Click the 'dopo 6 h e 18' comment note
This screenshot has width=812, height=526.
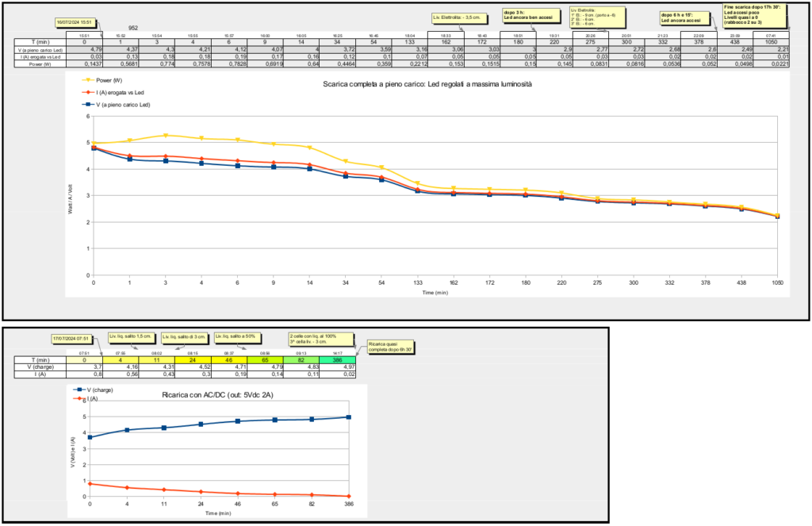click(683, 17)
